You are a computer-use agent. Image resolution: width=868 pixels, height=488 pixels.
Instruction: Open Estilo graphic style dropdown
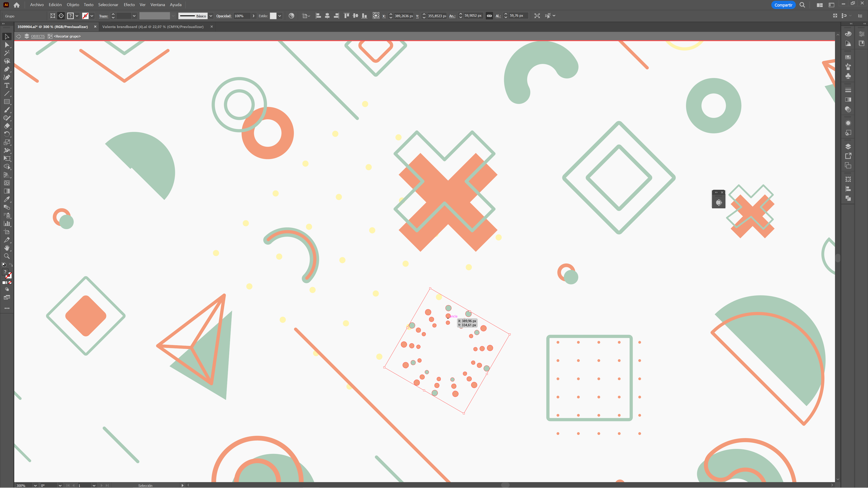pos(280,16)
